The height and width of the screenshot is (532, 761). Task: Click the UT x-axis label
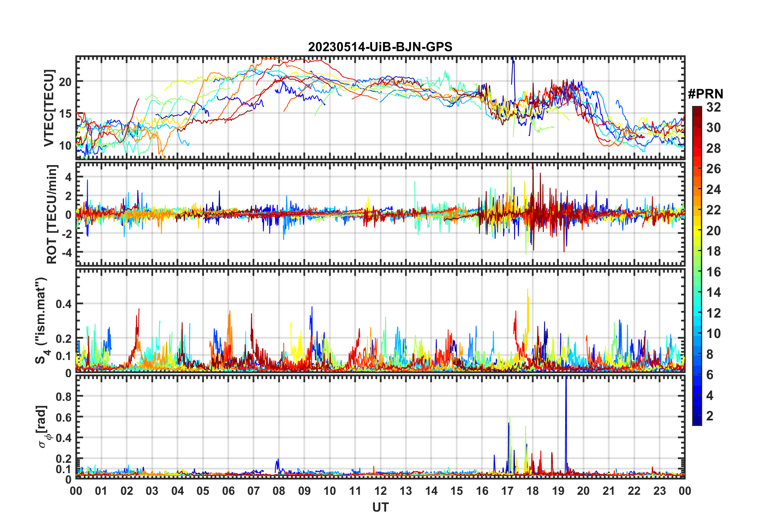380,507
